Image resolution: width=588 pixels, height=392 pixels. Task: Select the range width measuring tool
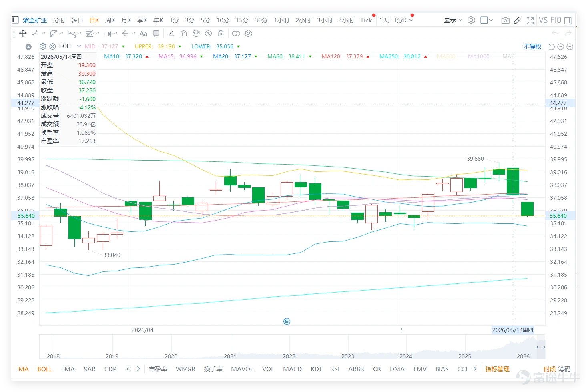point(107,34)
